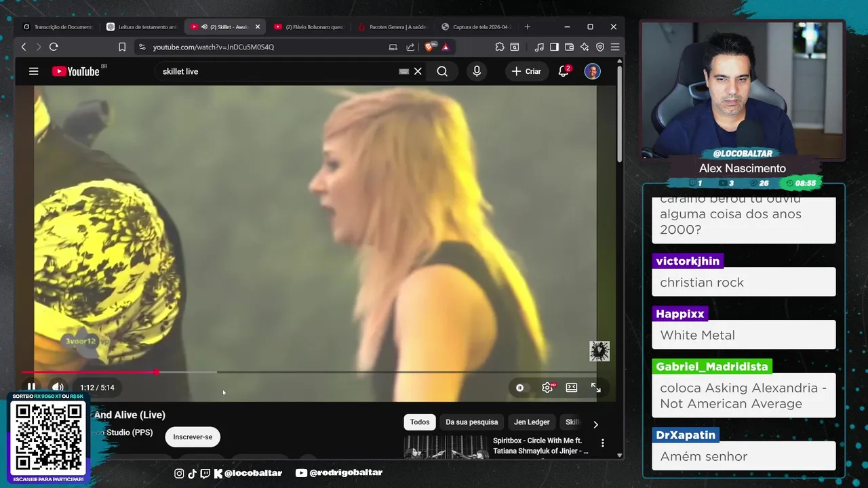Enter fullscreen mode
This screenshot has height=488, width=868.
595,388
